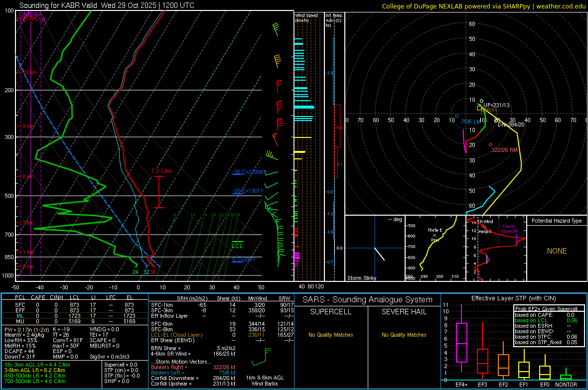The image size is (588, 390).
Task: Click the Wind Speed (knots) header
Action: tap(306, 18)
